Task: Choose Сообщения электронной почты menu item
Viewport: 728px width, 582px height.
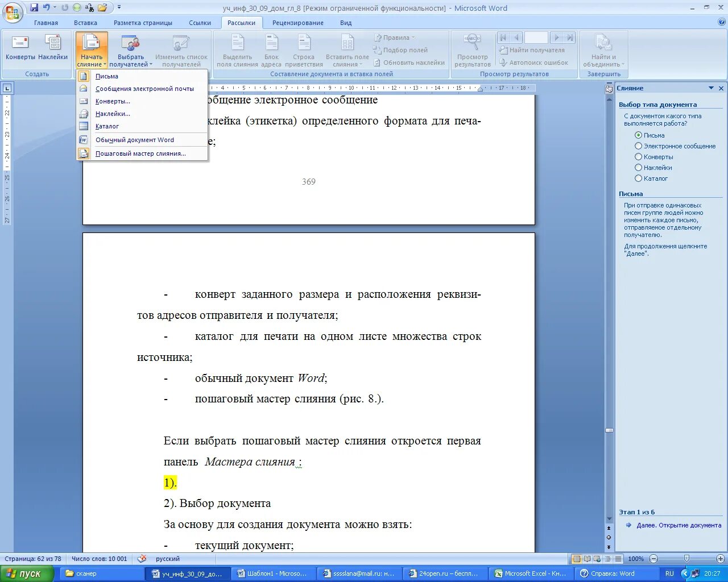Action: (142, 89)
